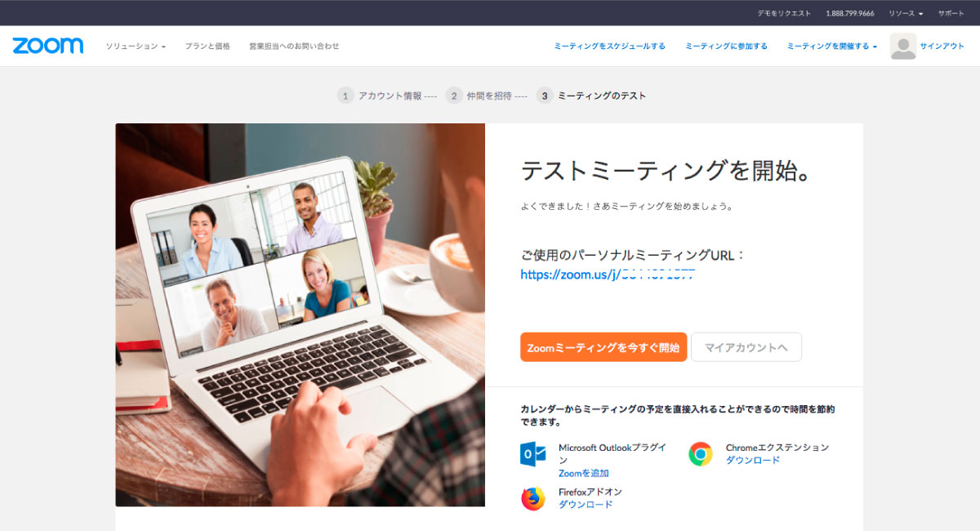The height and width of the screenshot is (531, 980).
Task: Click ミーティングに参加する link
Action: (726, 47)
